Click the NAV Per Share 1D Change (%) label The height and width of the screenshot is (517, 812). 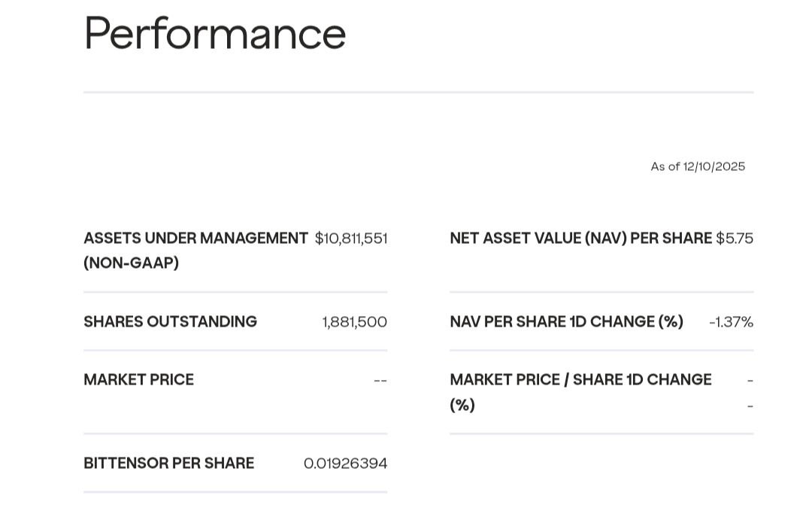click(x=566, y=322)
